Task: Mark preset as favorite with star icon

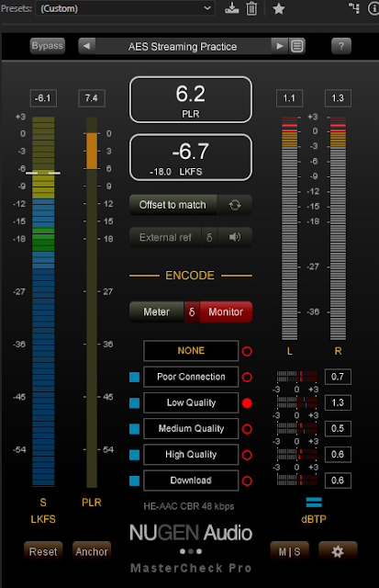Action: [278, 8]
